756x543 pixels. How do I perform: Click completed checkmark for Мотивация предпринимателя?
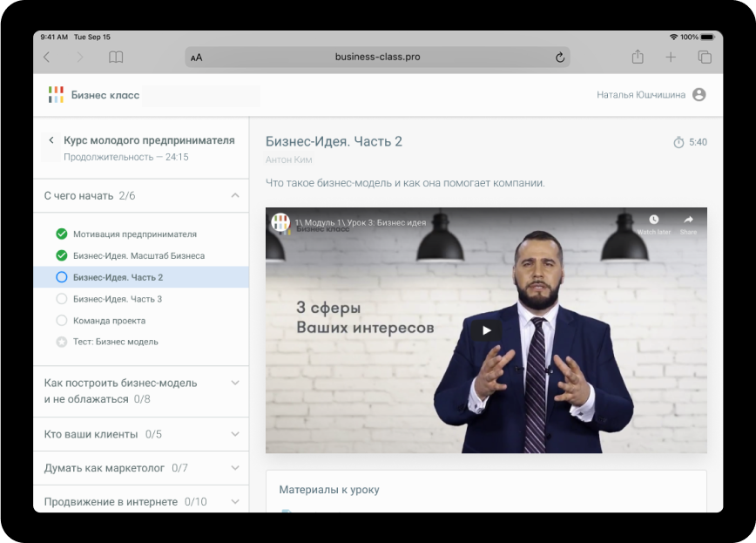61,234
